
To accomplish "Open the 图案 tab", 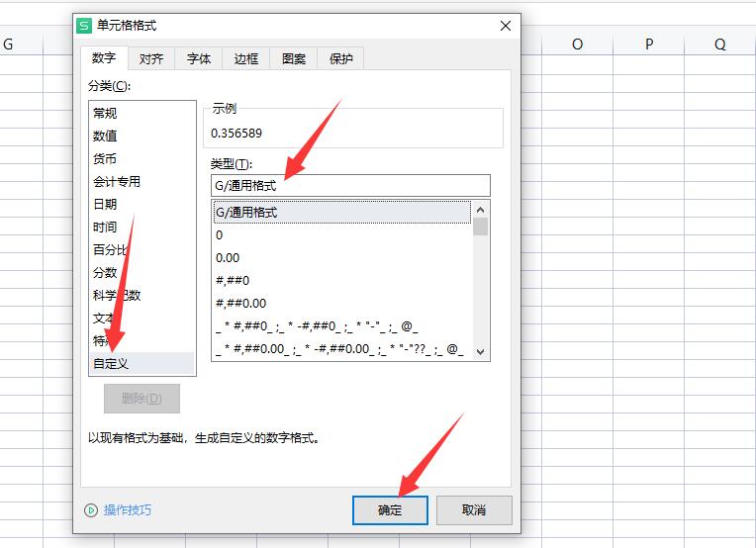I will pyautogui.click(x=294, y=59).
